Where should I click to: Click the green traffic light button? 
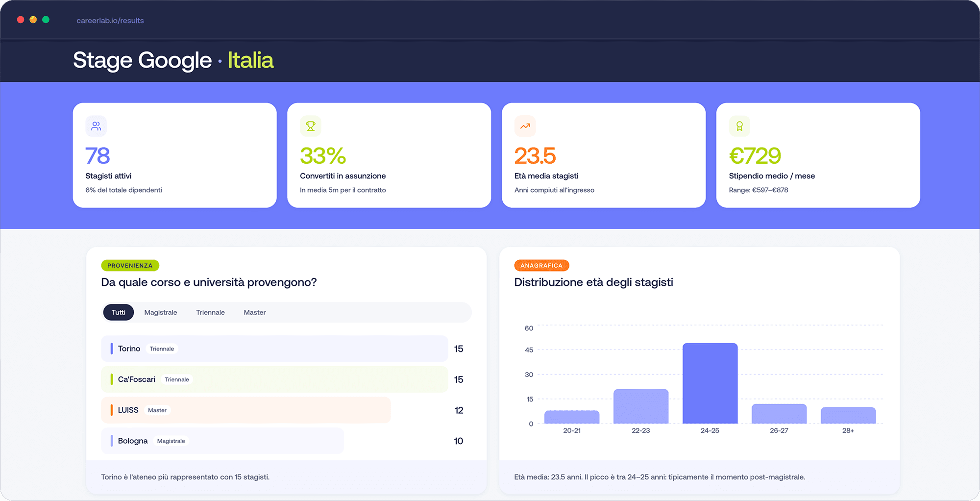[46, 20]
